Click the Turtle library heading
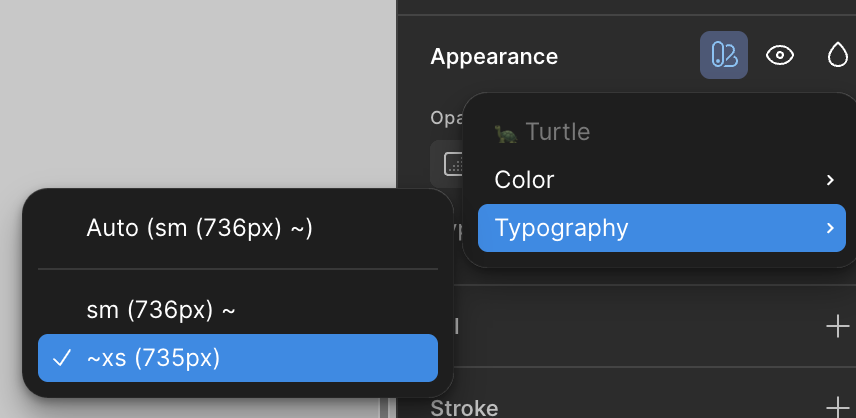 coord(557,132)
